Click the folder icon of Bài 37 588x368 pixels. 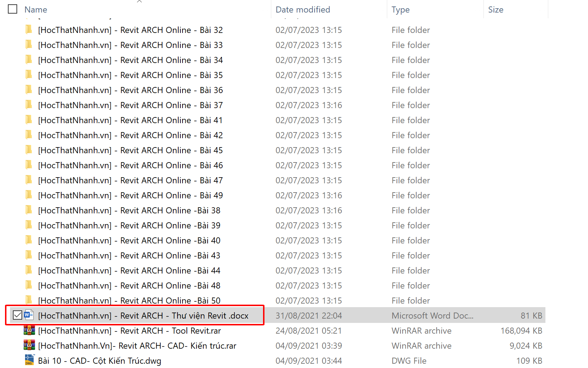[x=29, y=105]
